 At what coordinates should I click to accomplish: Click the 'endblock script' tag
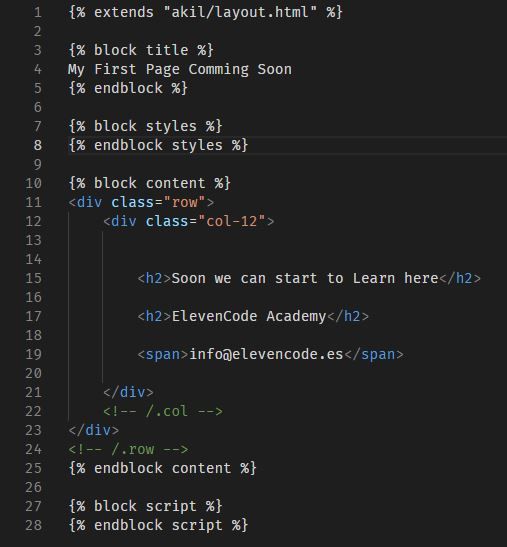158,525
